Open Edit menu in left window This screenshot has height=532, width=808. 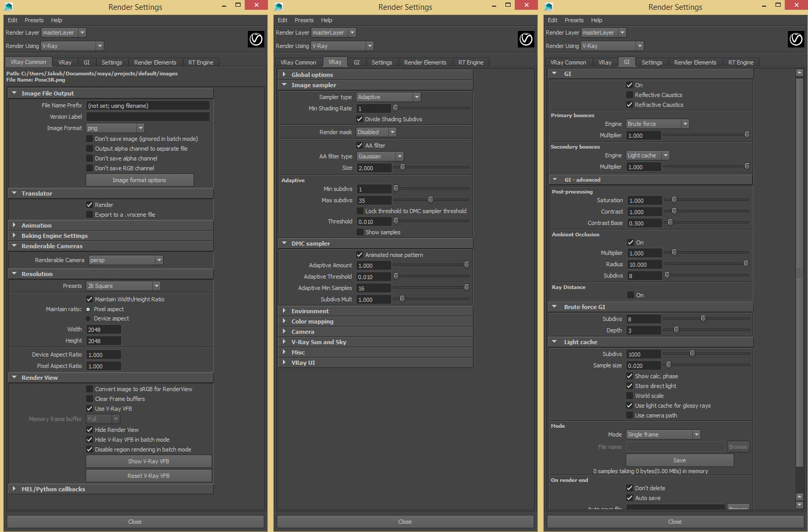(12, 20)
